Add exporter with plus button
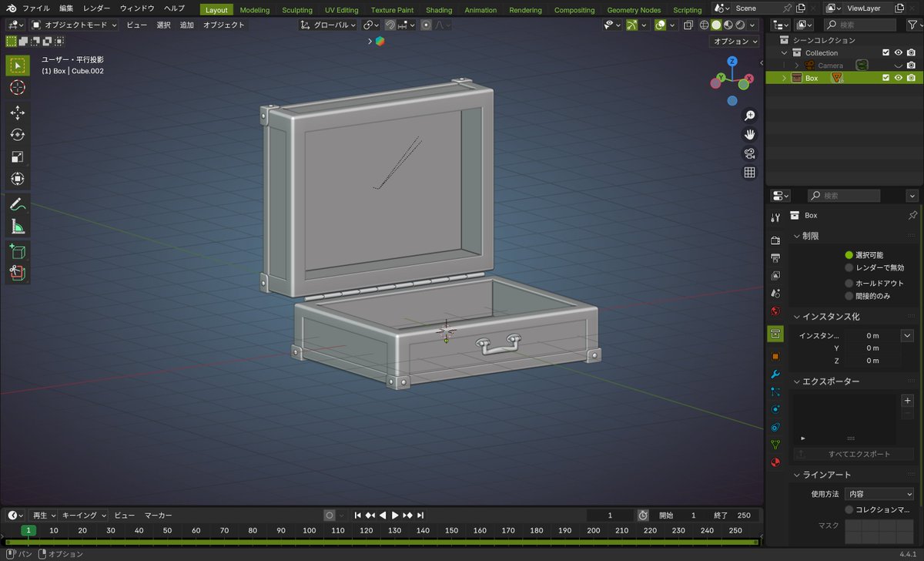 [x=907, y=401]
